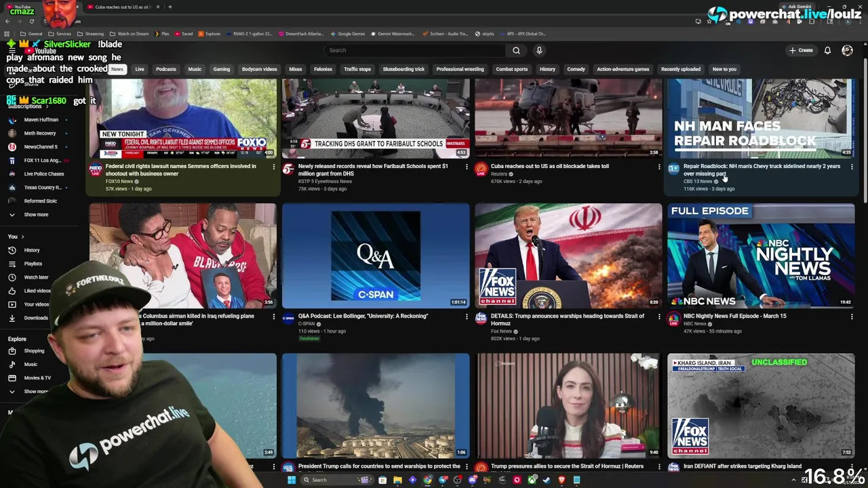Select the Professional wrestling filter chip

point(460,69)
